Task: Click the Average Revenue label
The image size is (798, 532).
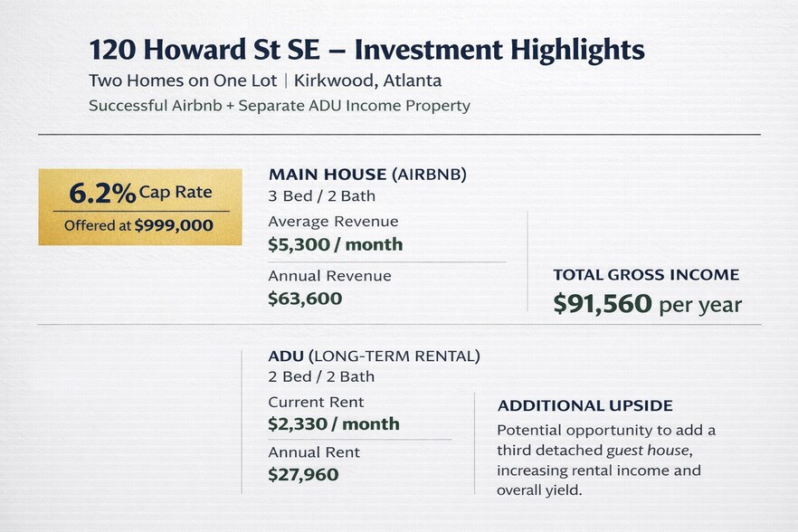Action: pos(333,222)
